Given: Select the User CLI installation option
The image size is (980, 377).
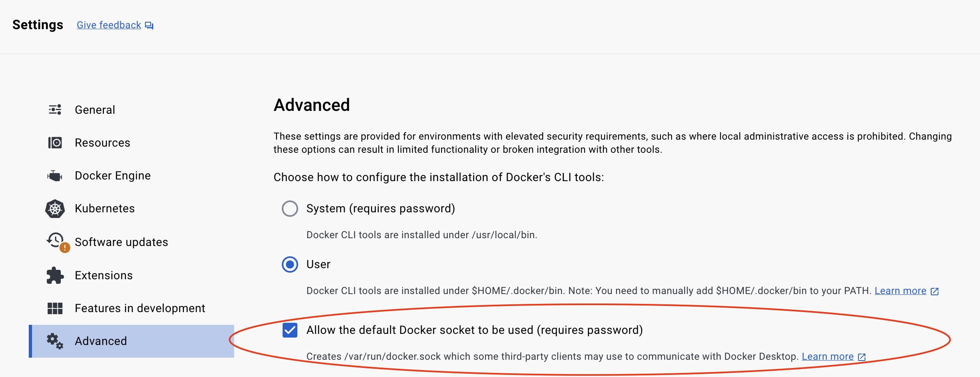Looking at the screenshot, I should click(x=290, y=264).
